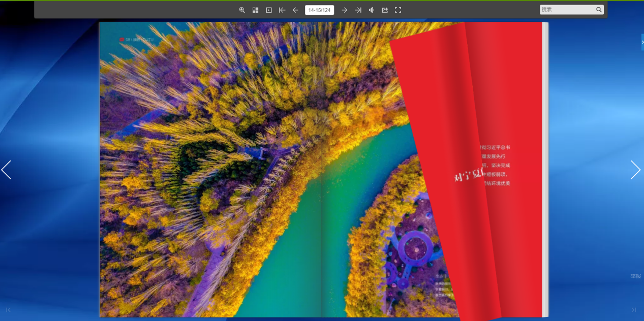Click the share icon in toolbar

pyautogui.click(x=385, y=10)
